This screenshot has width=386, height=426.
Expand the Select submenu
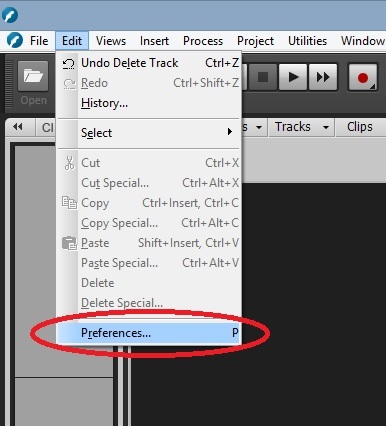pos(149,133)
